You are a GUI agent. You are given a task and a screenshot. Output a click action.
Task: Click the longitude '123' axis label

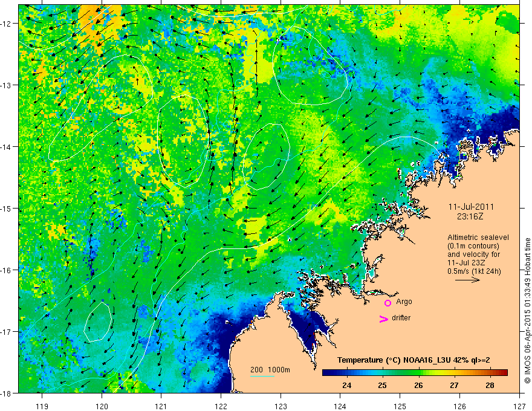(x=281, y=406)
